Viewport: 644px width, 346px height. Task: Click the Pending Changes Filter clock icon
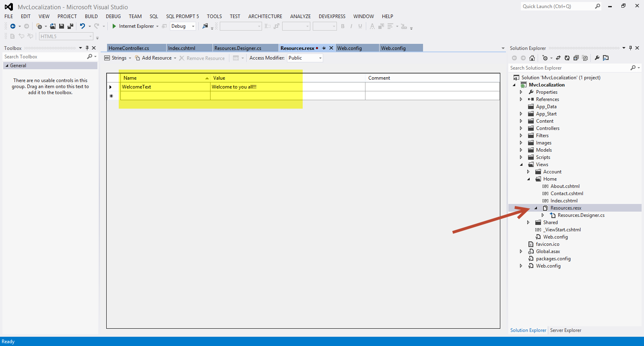545,58
